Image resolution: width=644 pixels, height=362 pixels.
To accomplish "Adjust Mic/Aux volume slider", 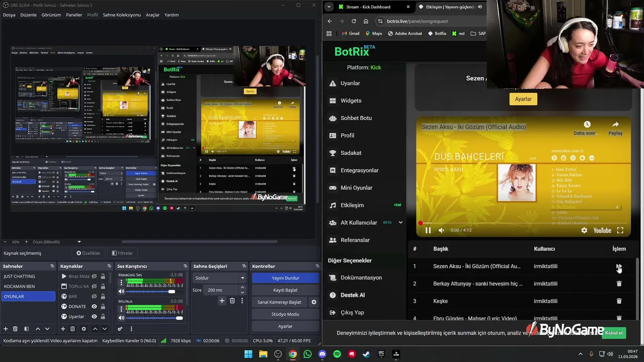I will 154,318.
